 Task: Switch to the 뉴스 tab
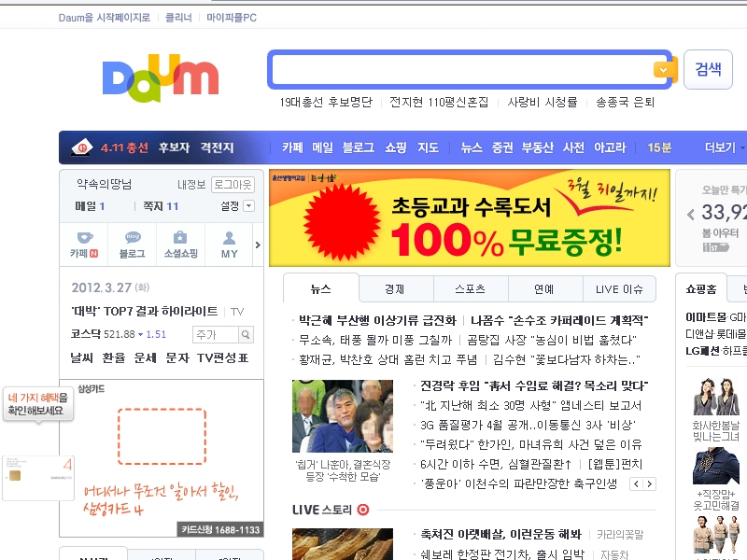coord(320,288)
